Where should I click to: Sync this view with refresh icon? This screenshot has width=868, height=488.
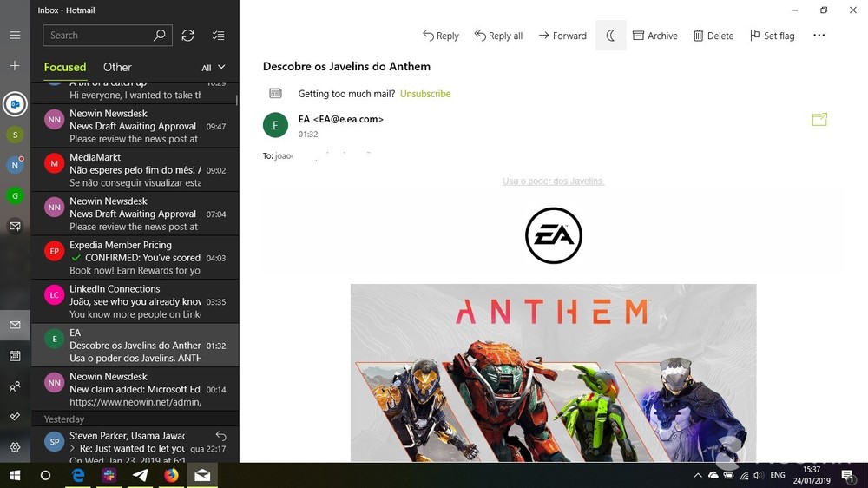point(187,35)
